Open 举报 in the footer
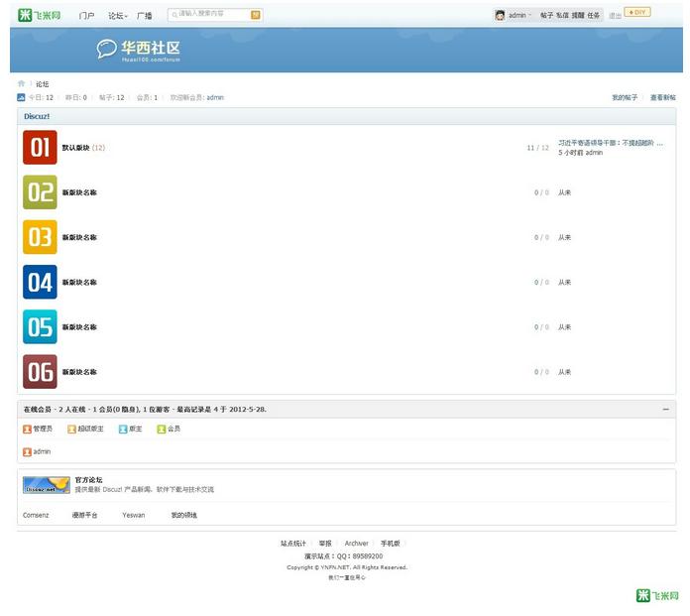The height and width of the screenshot is (616, 690). point(325,544)
